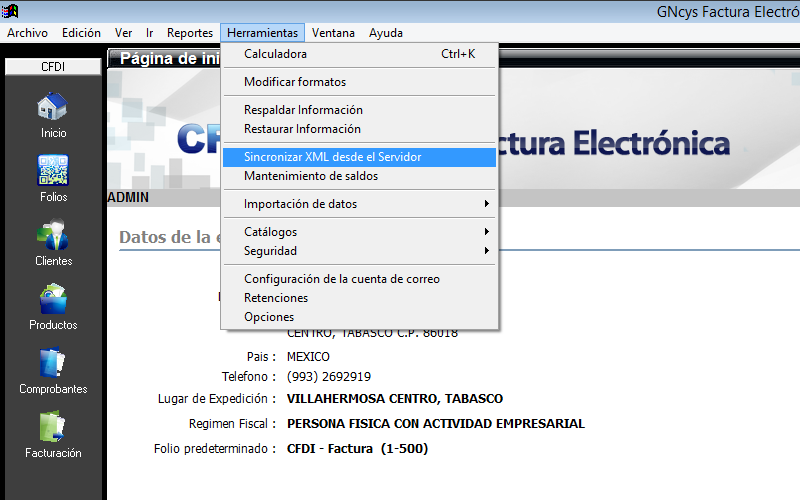Click the Lugar de Expedición label

pyautogui.click(x=217, y=398)
